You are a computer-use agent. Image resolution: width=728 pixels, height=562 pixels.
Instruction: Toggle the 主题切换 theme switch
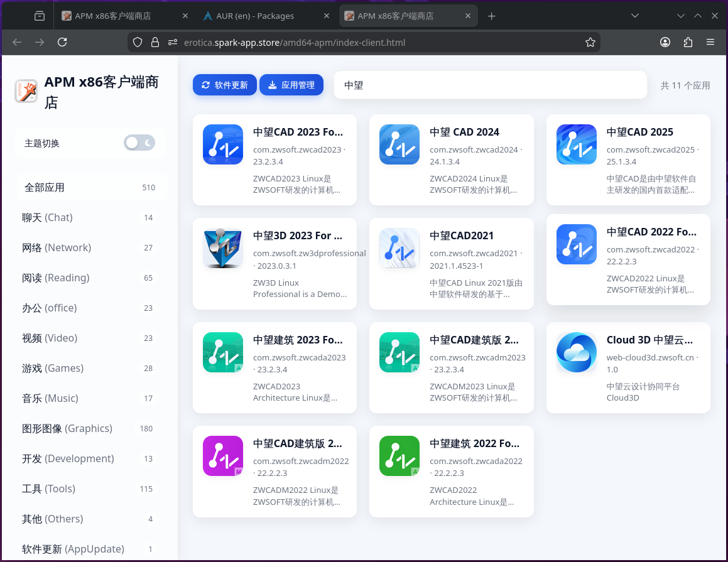pos(139,143)
